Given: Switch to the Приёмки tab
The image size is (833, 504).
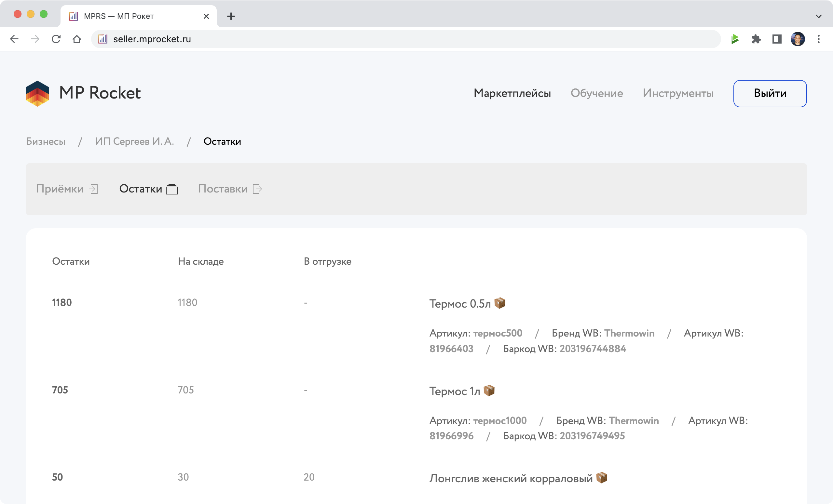Looking at the screenshot, I should pos(67,189).
